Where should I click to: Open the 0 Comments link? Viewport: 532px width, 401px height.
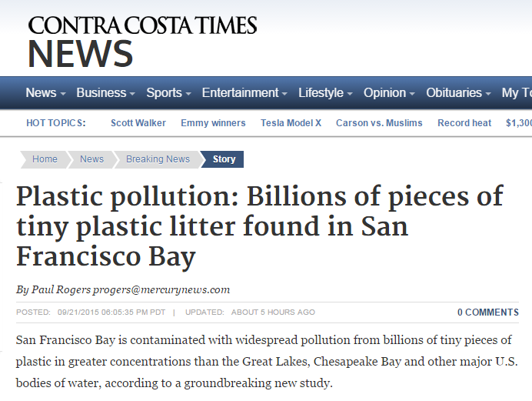pos(488,312)
